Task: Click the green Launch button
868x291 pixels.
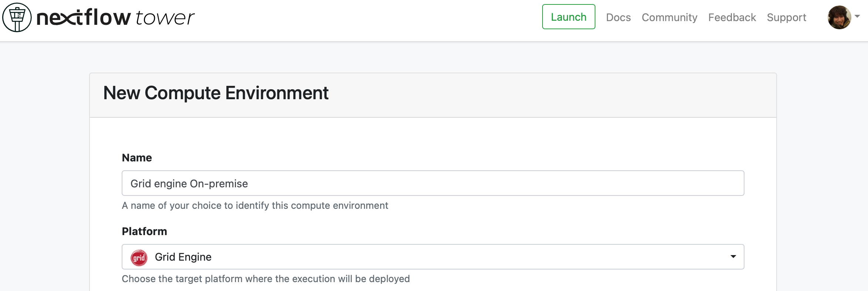Action: [x=568, y=17]
